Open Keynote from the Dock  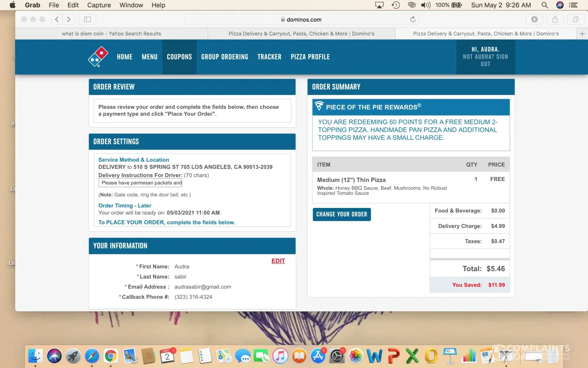click(x=450, y=356)
